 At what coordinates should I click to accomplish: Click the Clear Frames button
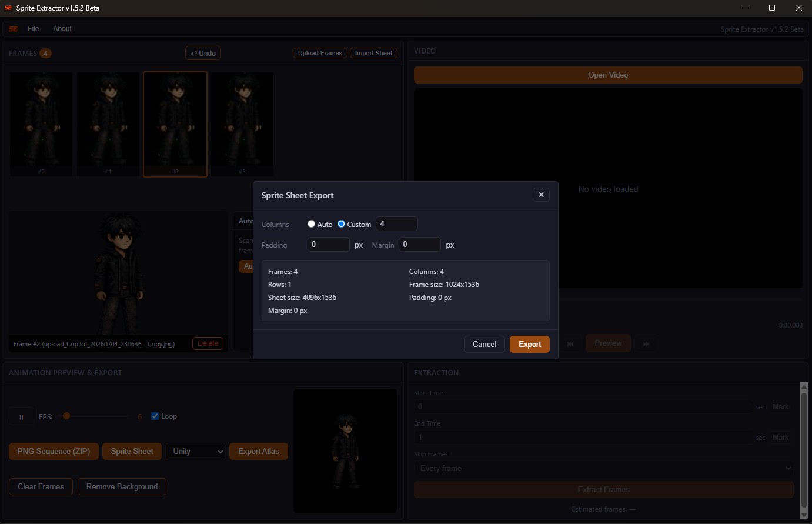(x=41, y=486)
